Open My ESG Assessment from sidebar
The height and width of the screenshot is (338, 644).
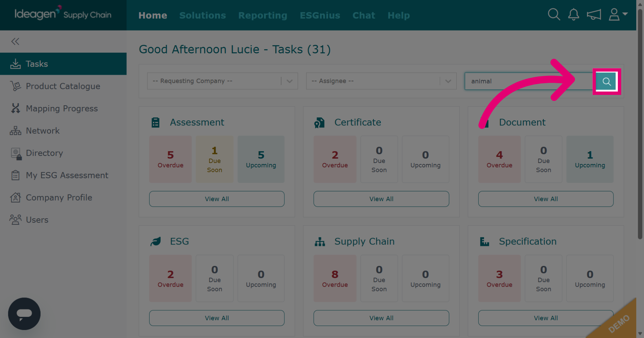point(63,175)
